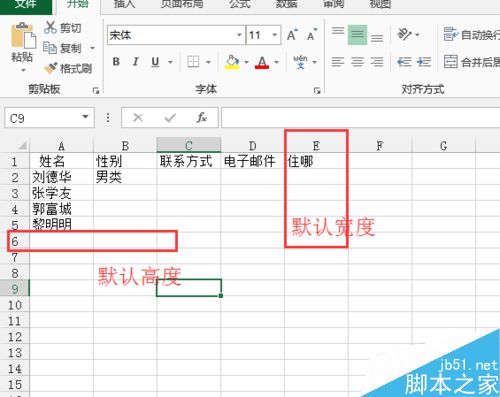Open phonetic guide dropdown arrow
The image size is (500, 397).
click(x=314, y=62)
